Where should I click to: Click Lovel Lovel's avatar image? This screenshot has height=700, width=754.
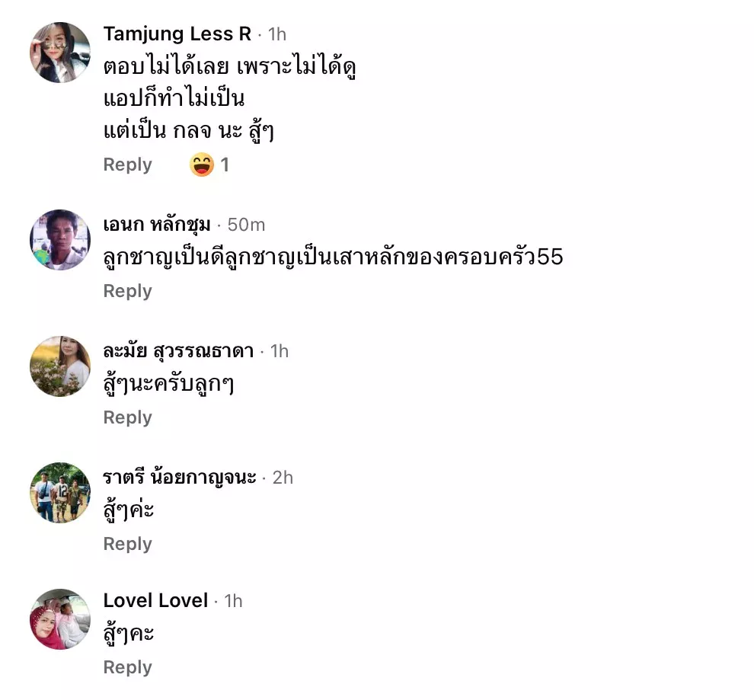pos(60,618)
